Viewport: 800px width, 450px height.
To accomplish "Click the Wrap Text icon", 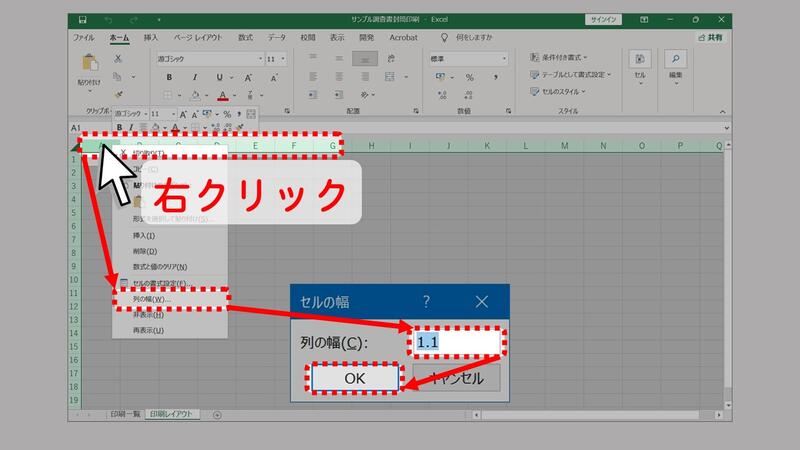I will [391, 58].
